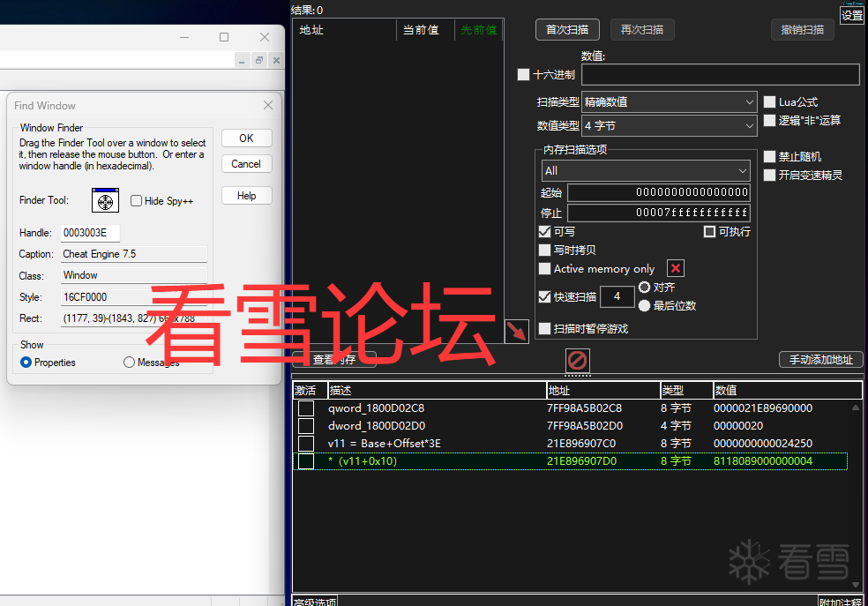Screen dimensions: 868x606
Task: Click the 停止 stop address field
Action: click(659, 213)
